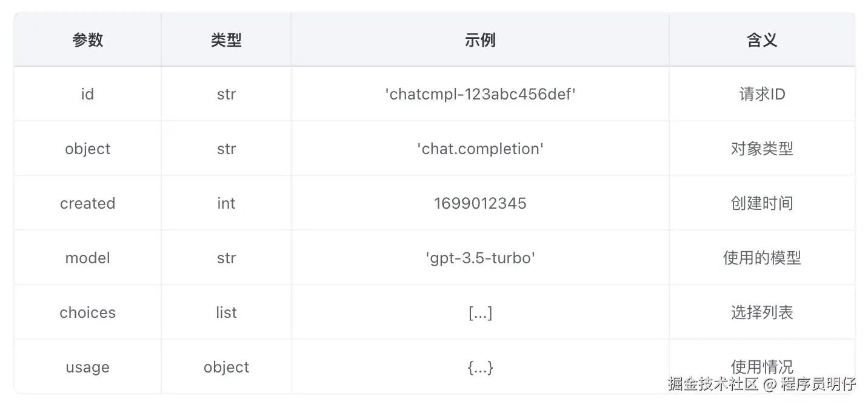Click the 'int' type cell
Screen dimensions: 868x404
pyautogui.click(x=226, y=203)
